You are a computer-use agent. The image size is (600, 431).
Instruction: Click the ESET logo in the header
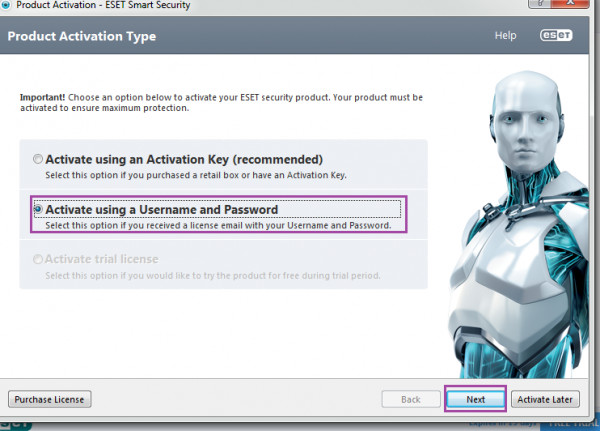[x=556, y=36]
